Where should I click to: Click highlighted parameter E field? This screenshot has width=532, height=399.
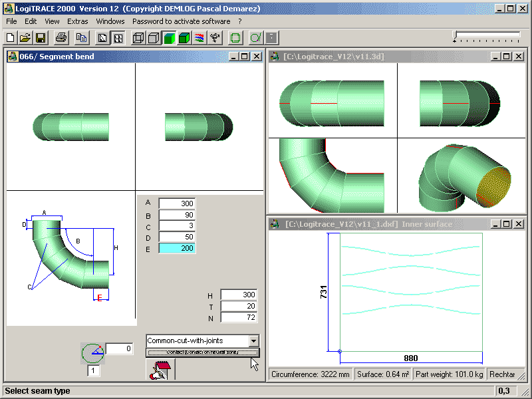pyautogui.click(x=177, y=248)
